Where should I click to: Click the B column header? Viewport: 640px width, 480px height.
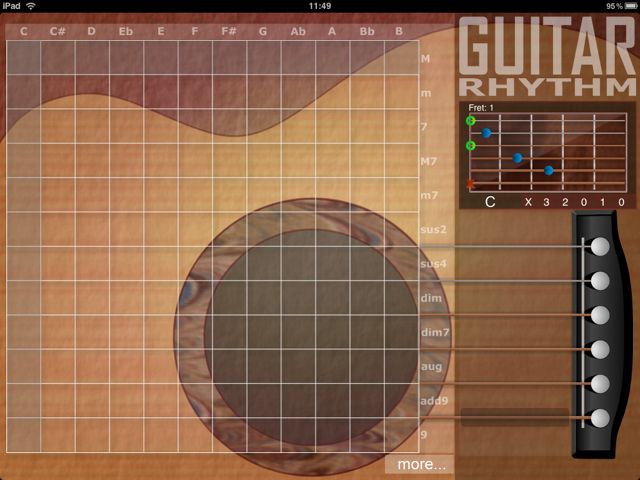pyautogui.click(x=399, y=31)
